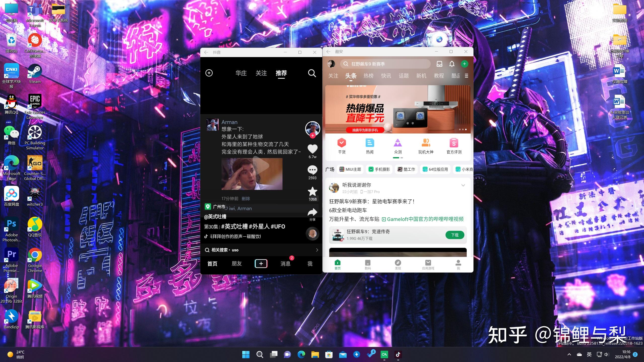Open Douyin search magnifier icon
This screenshot has height=362, width=644.
click(312, 73)
